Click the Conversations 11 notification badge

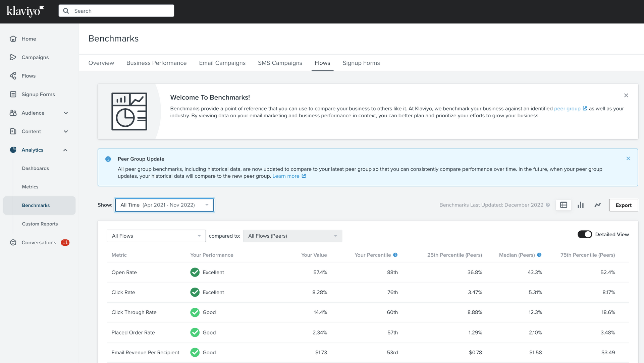click(65, 242)
